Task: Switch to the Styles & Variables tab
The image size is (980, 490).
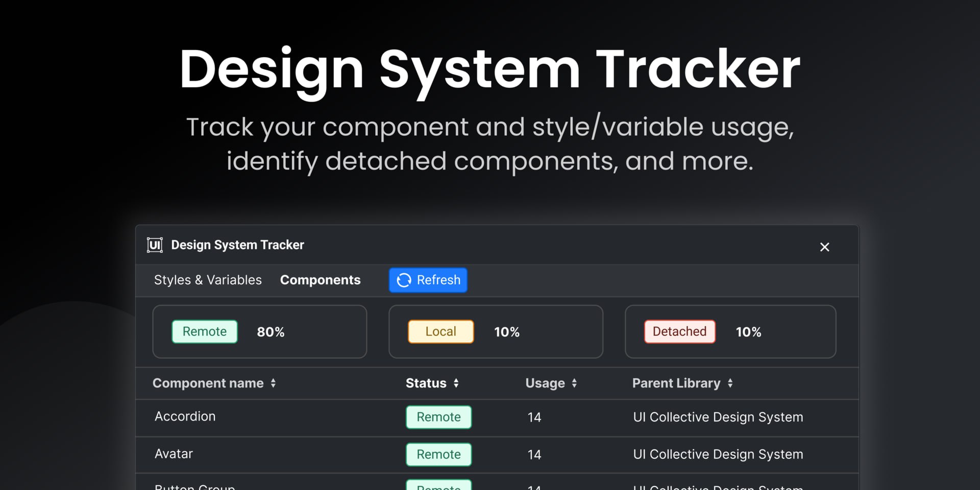Action: pos(208,280)
